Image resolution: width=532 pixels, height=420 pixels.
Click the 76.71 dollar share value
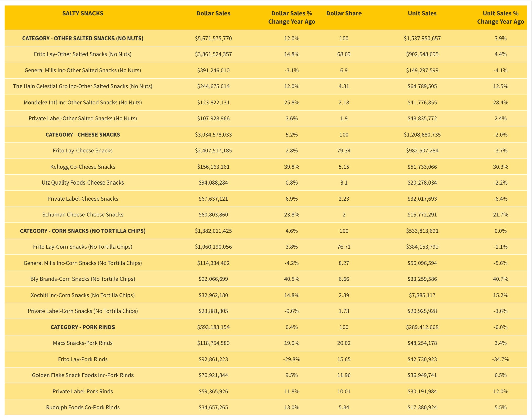[344, 247]
